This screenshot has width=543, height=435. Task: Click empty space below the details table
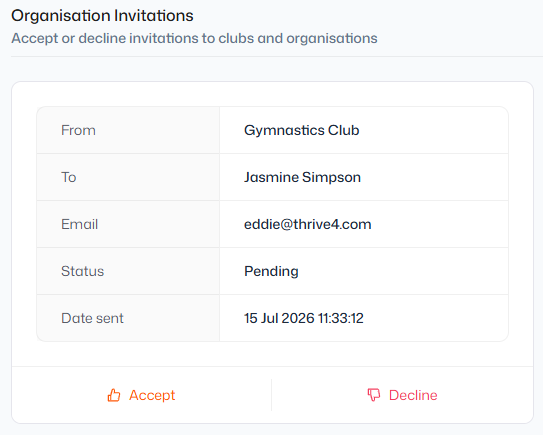273,354
